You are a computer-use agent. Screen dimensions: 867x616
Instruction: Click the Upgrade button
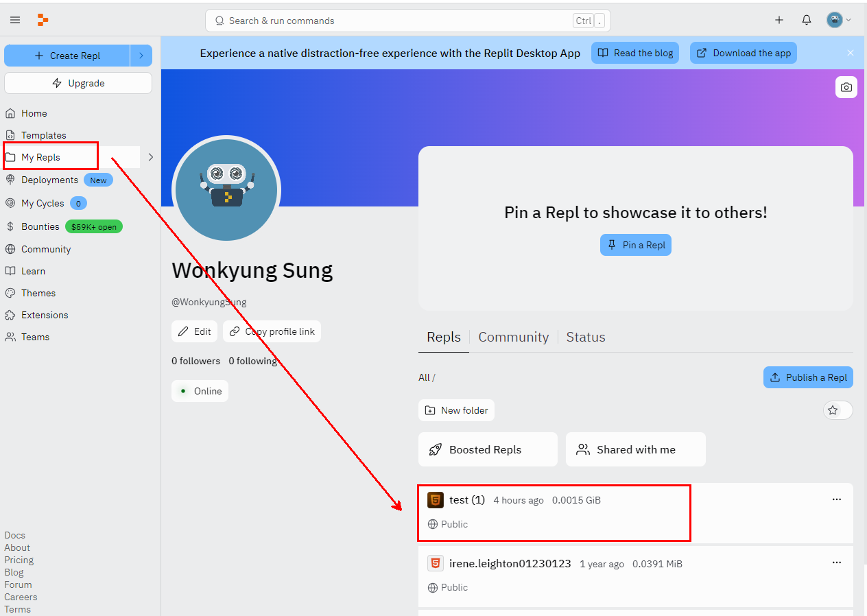[x=78, y=83]
